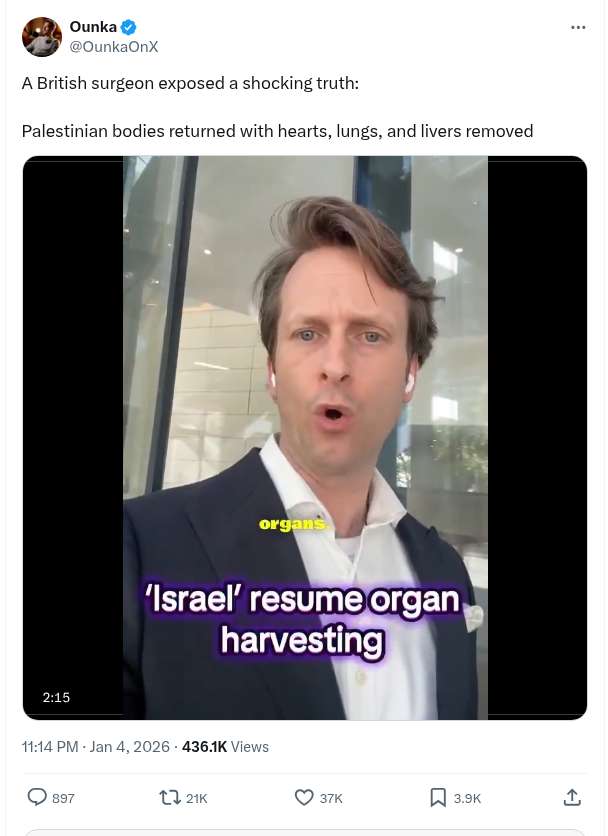Like the post with heart icon
The width and height of the screenshot is (608, 836).
(304, 798)
